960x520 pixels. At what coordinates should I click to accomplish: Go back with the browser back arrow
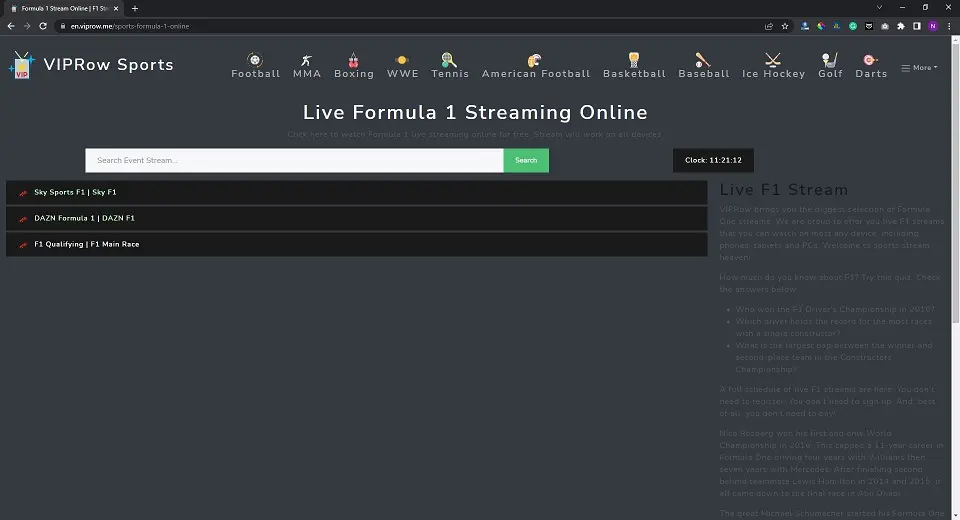click(11, 26)
